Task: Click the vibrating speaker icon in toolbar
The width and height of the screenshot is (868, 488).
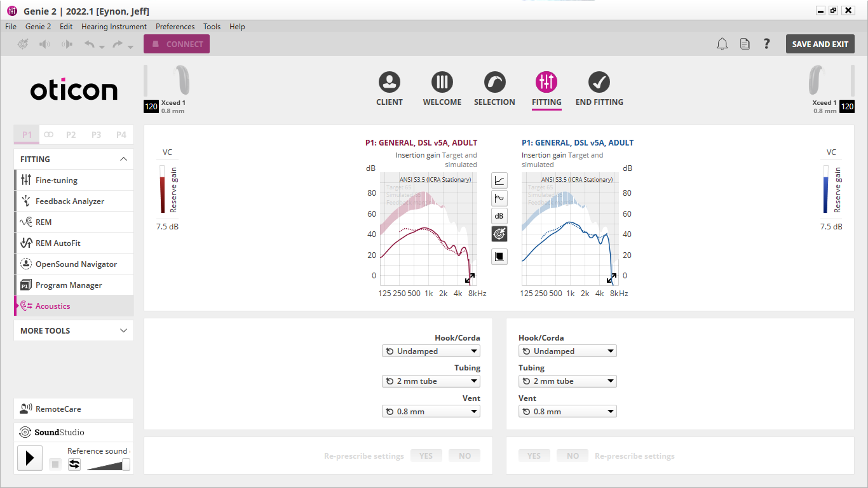Action: (67, 44)
